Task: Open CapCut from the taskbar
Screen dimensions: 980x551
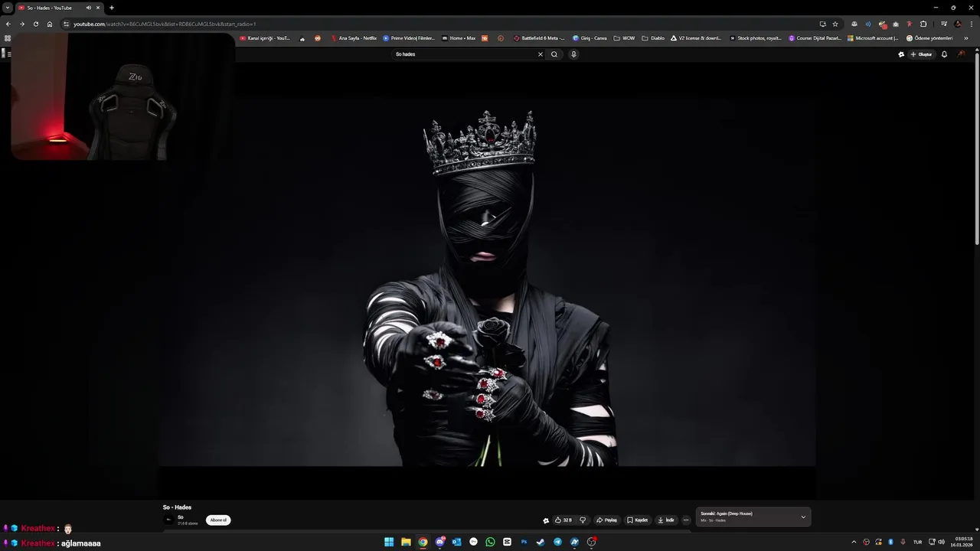Action: point(507,542)
